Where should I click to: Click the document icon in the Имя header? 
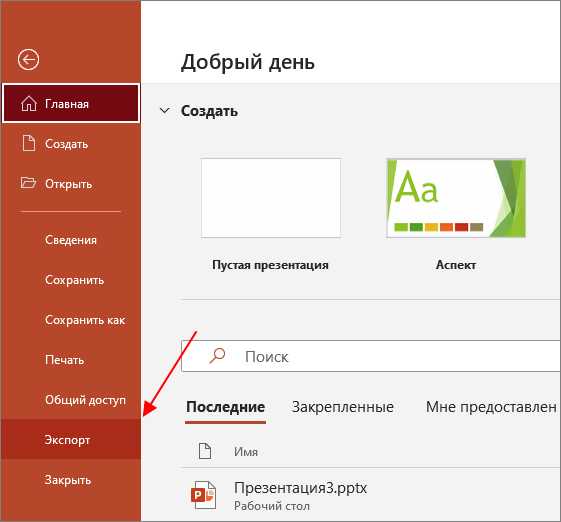[205, 451]
